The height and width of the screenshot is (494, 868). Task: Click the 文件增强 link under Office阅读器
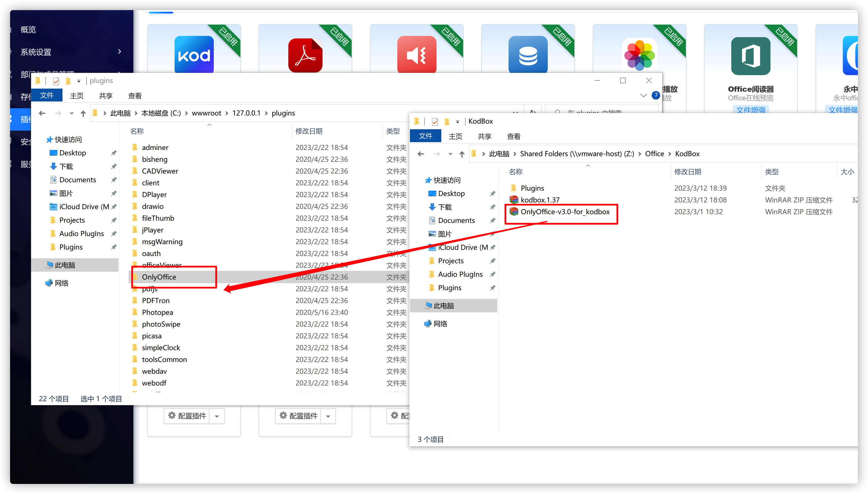[x=750, y=110]
